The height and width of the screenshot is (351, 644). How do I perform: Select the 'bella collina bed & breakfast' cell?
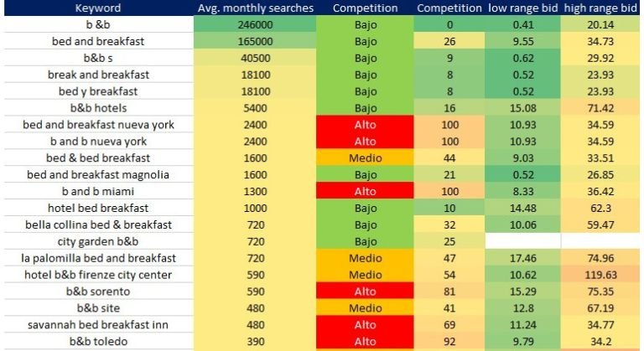point(97,225)
